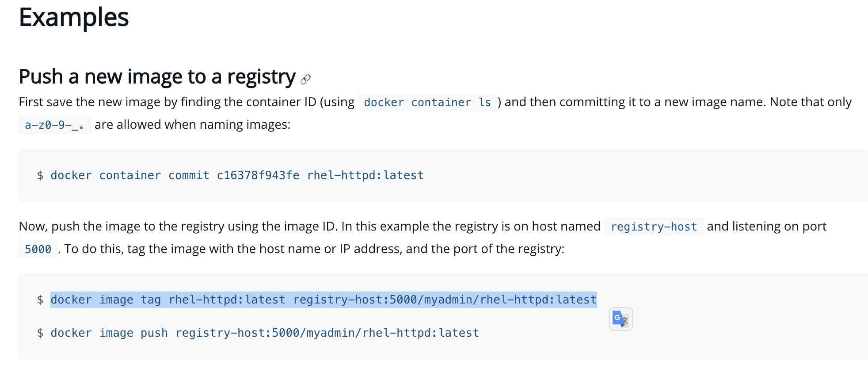Click the inline code port number "5000"
The height and width of the screenshot is (369, 868).
tap(38, 250)
